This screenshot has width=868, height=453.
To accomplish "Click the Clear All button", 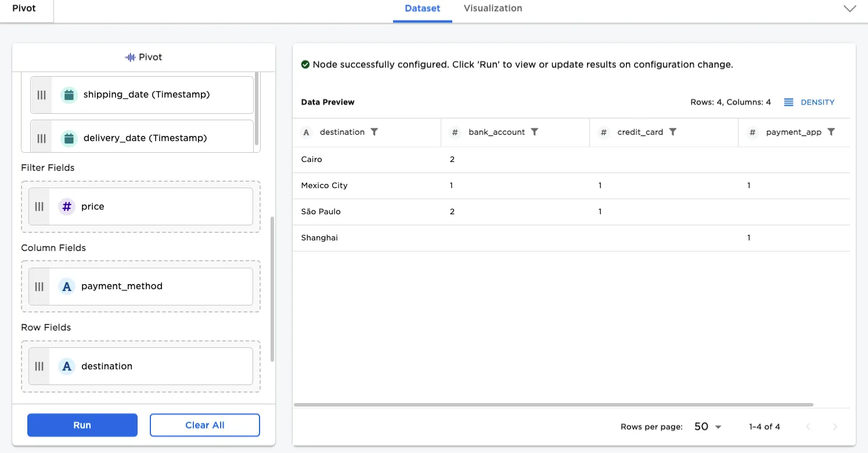I will coord(204,425).
